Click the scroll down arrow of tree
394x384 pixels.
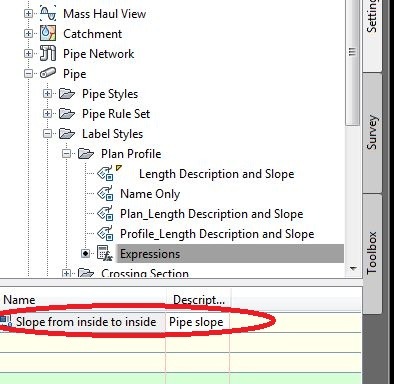[353, 268]
